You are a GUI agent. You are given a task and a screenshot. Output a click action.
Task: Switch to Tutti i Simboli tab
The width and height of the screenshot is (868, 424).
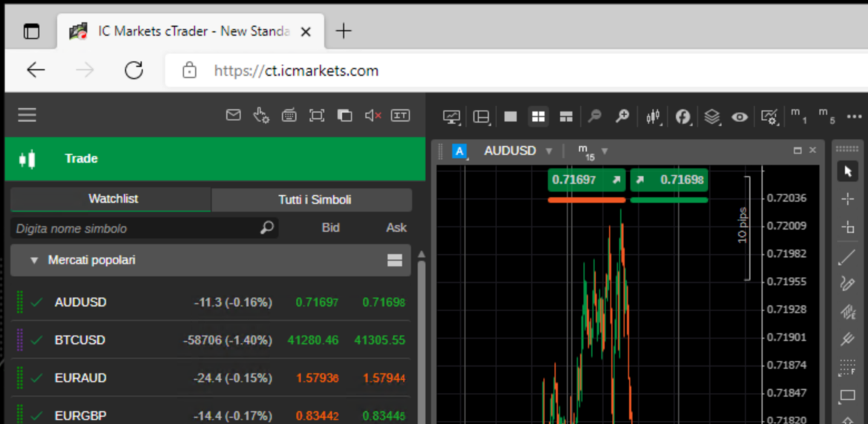[312, 200]
